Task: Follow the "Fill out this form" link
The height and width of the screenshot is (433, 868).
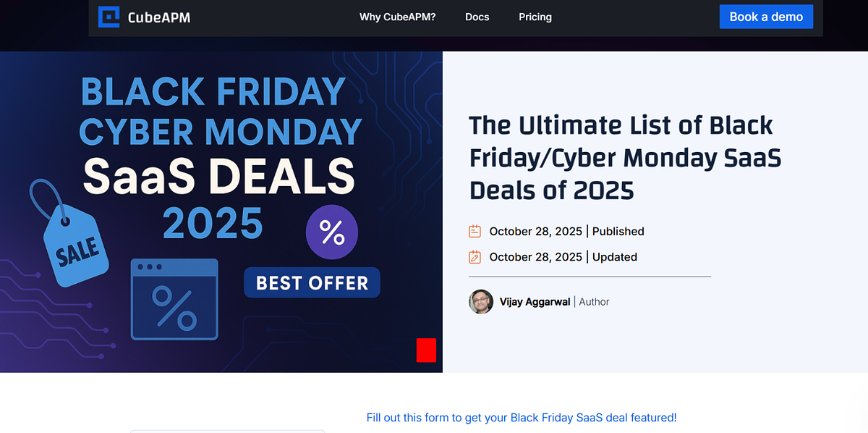Action: click(522, 418)
